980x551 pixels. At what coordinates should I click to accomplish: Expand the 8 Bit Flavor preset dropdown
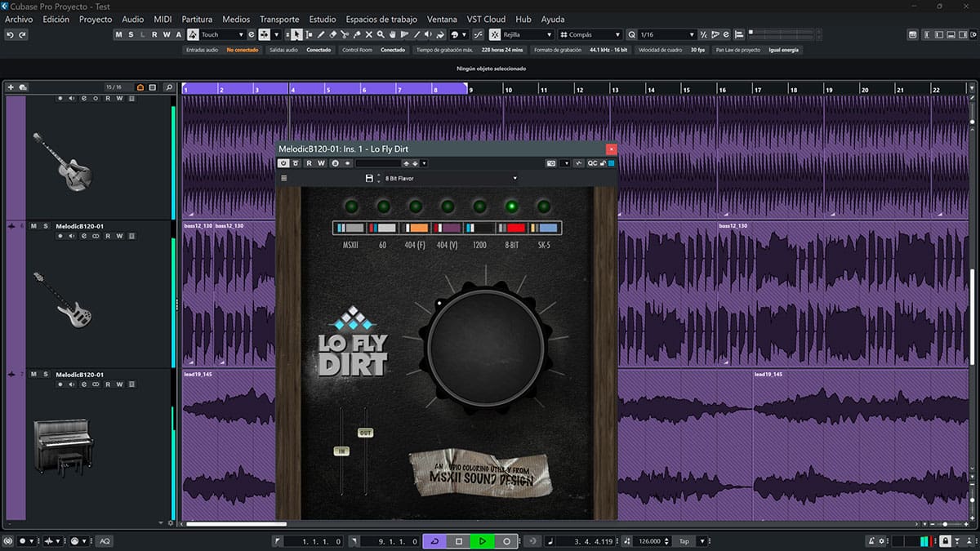(514, 178)
